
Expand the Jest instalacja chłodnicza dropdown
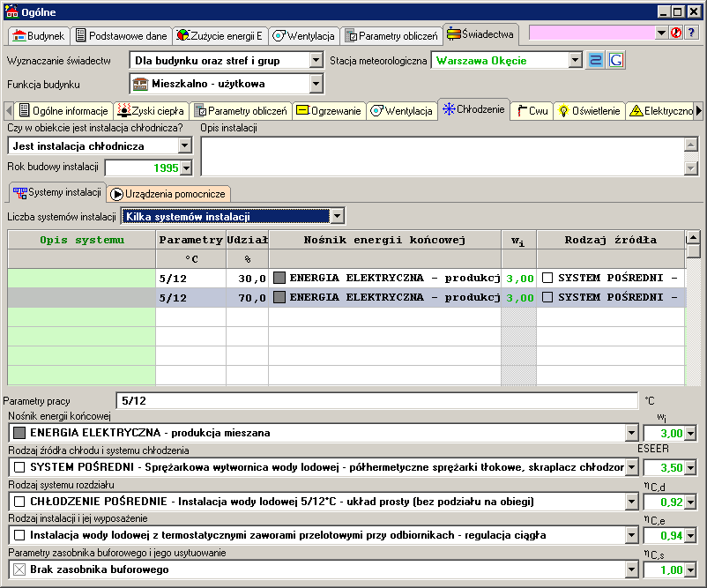(184, 145)
